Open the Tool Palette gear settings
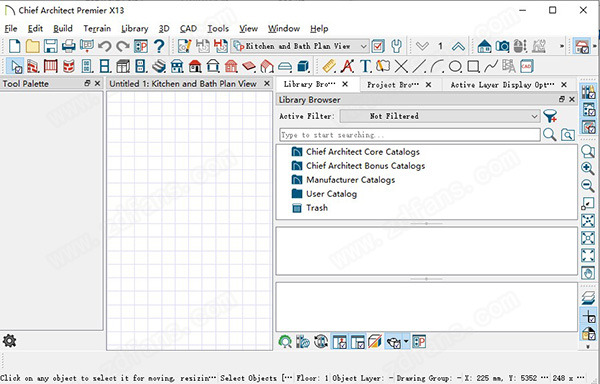 pos(9,341)
